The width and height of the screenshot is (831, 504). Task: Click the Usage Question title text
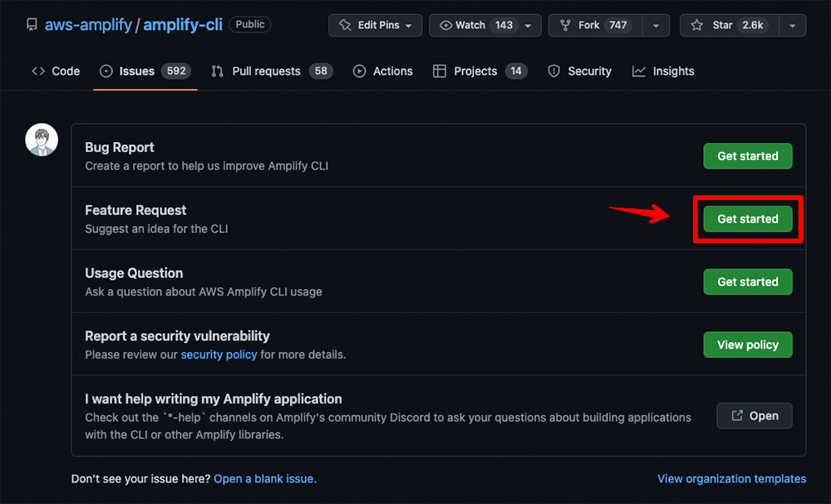point(134,273)
